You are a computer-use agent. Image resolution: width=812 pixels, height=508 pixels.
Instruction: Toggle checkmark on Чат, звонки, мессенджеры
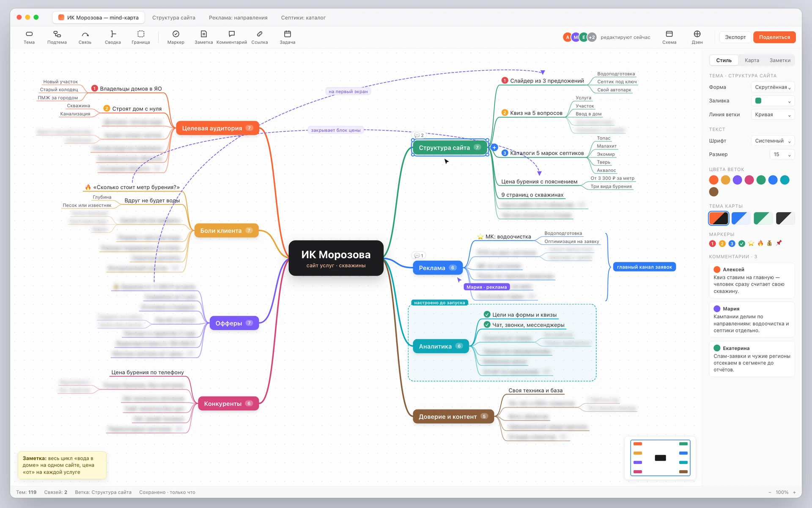click(487, 325)
